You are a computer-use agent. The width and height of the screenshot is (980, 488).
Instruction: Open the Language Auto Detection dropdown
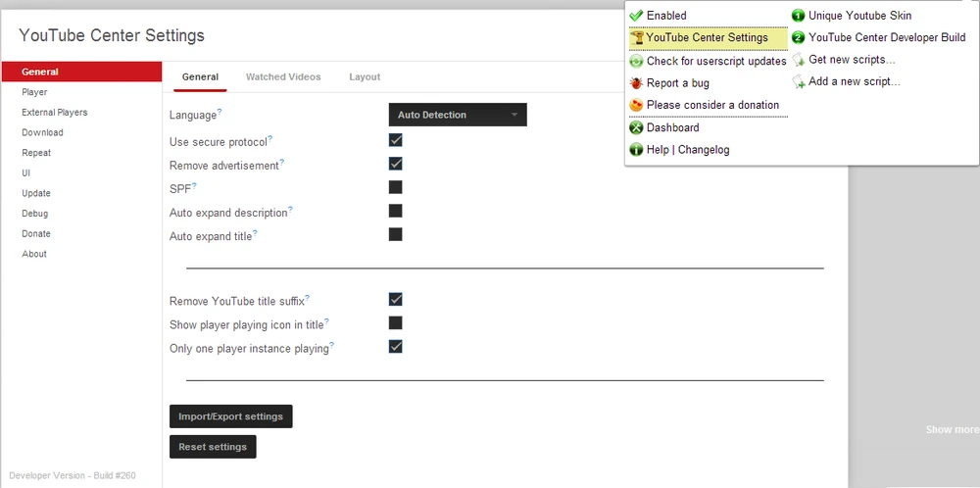[458, 115]
